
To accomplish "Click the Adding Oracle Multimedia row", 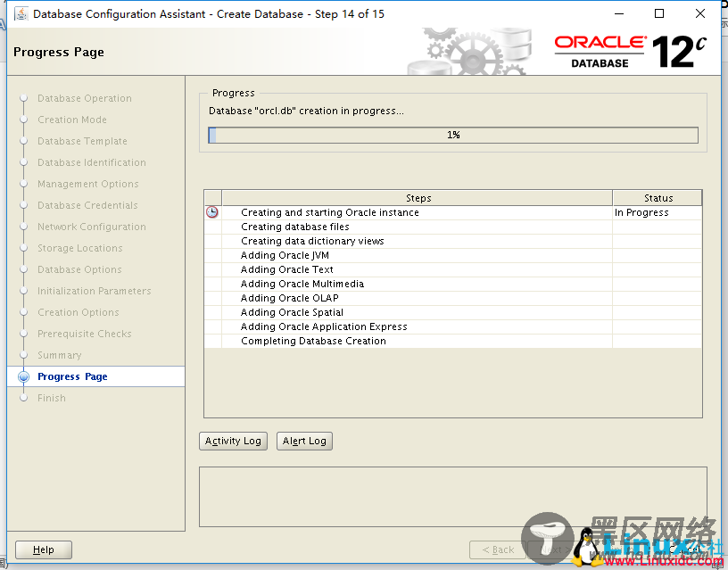I will 452,284.
